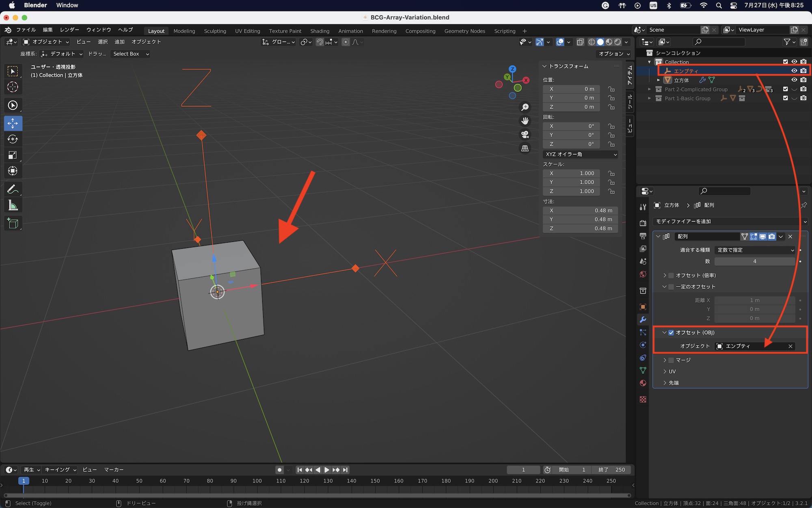Click the 数 count field showing 4
The height and width of the screenshot is (508, 812).
pos(754,261)
